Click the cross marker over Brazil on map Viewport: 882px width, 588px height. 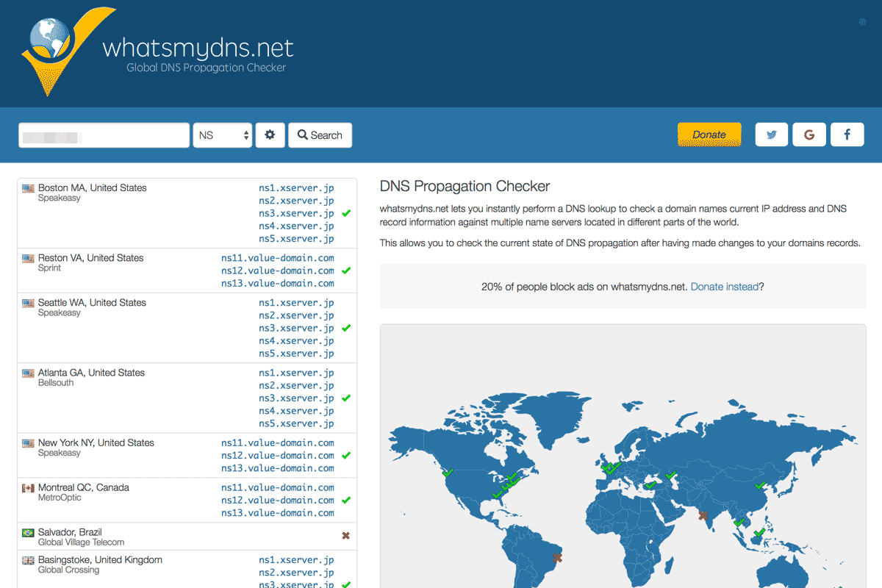pyautogui.click(x=556, y=558)
